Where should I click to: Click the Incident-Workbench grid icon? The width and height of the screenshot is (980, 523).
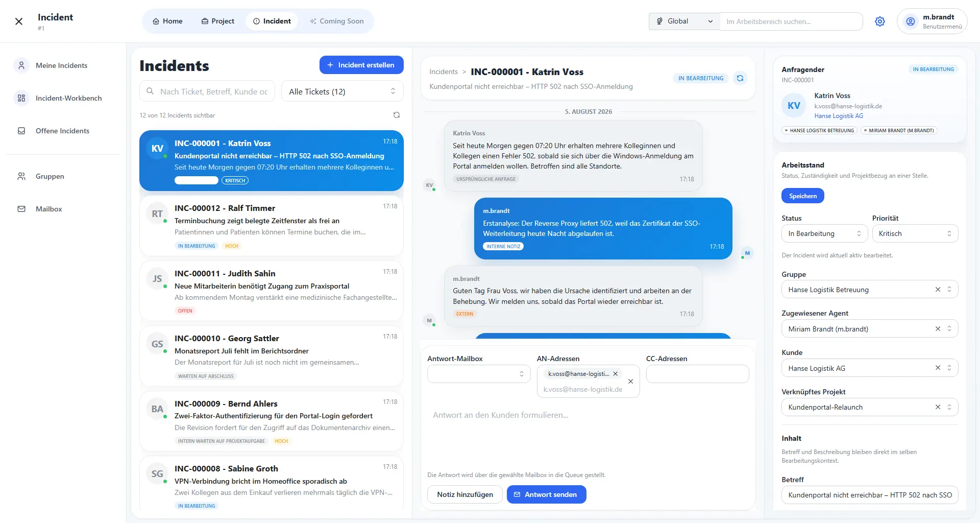tap(21, 98)
